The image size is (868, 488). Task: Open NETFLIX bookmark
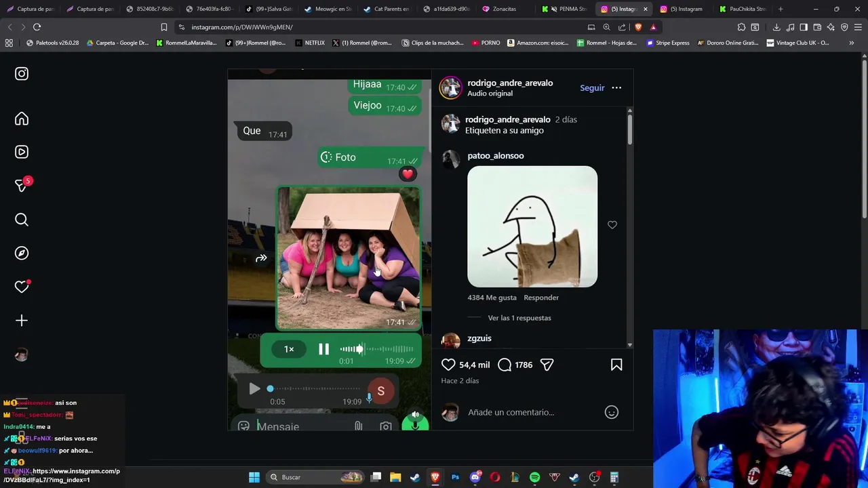tap(310, 43)
